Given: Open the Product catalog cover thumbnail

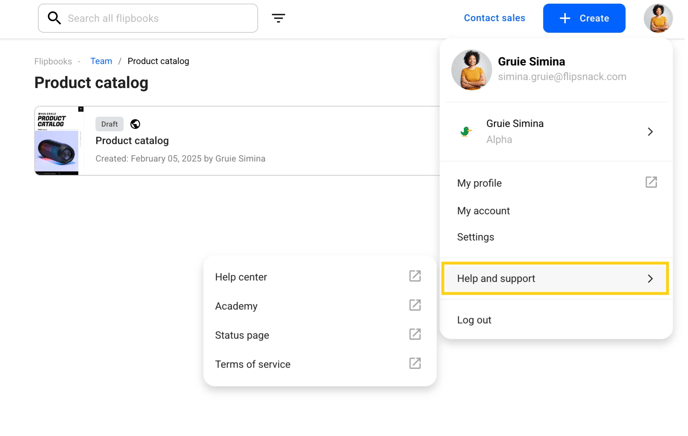Looking at the screenshot, I should tap(57, 141).
